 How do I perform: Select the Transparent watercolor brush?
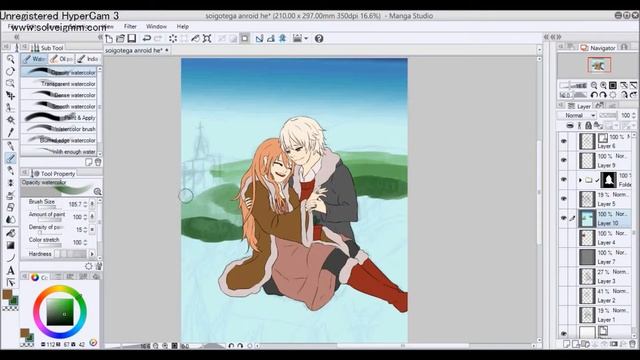tap(58, 84)
